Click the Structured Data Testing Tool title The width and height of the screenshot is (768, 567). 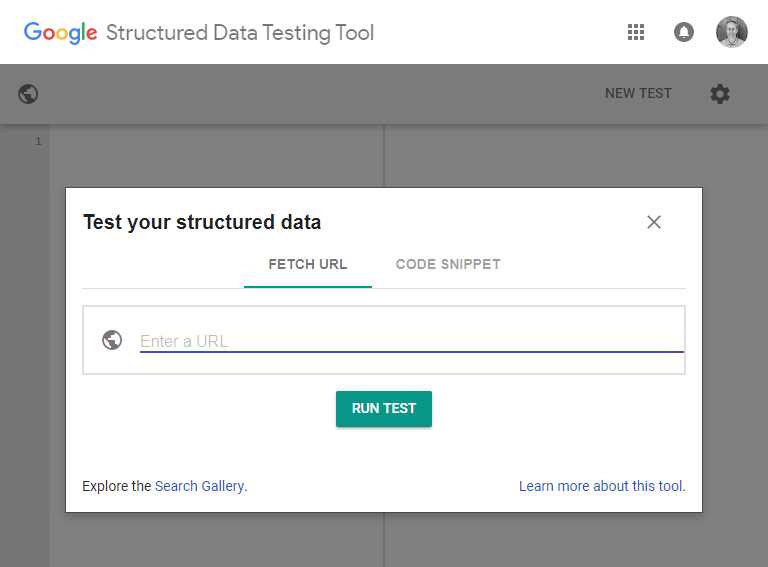240,33
